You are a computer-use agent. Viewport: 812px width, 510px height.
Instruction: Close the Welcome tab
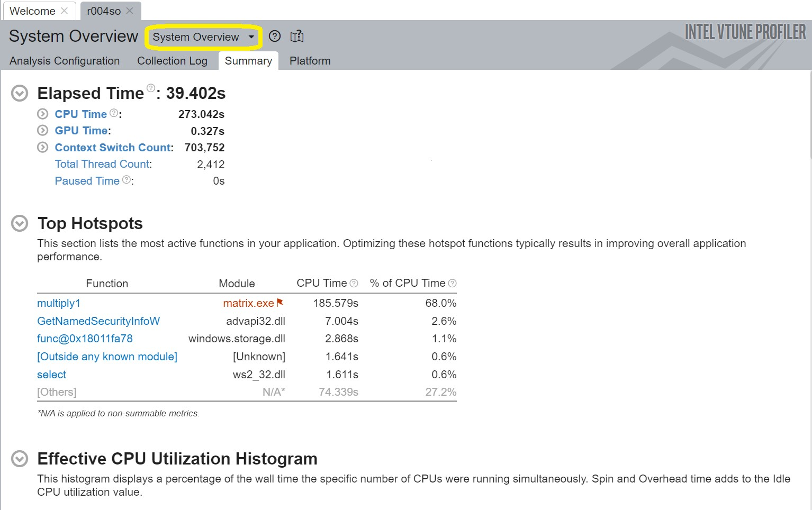click(64, 11)
